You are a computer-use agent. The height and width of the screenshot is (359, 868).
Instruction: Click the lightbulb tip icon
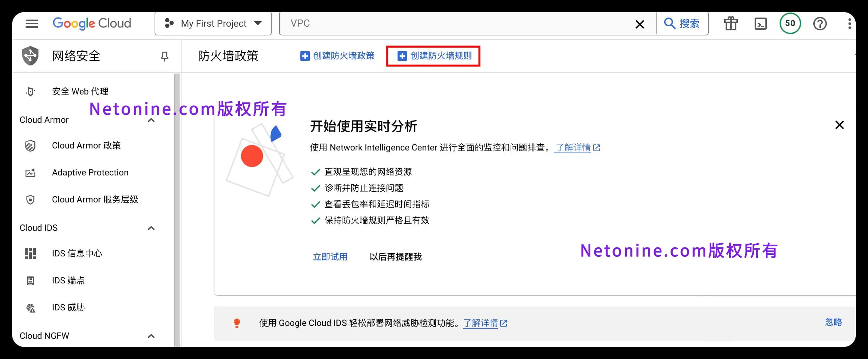point(237,323)
